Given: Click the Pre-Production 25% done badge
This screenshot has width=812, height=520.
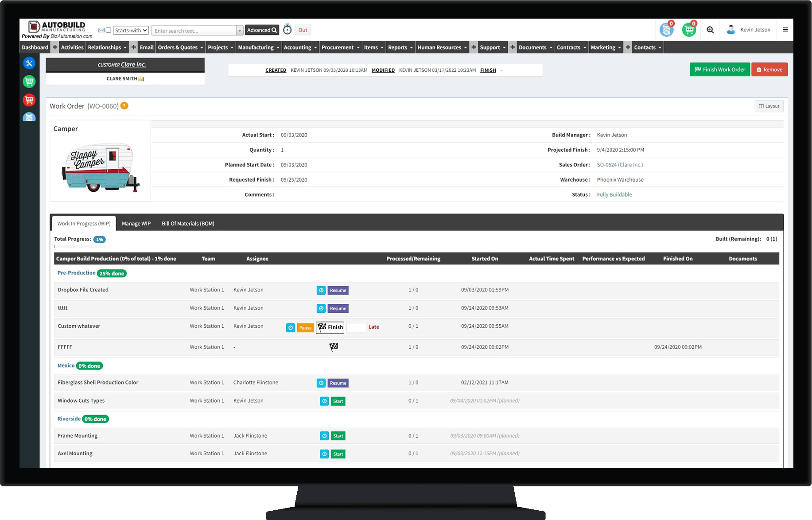Looking at the screenshot, I should click(112, 274).
